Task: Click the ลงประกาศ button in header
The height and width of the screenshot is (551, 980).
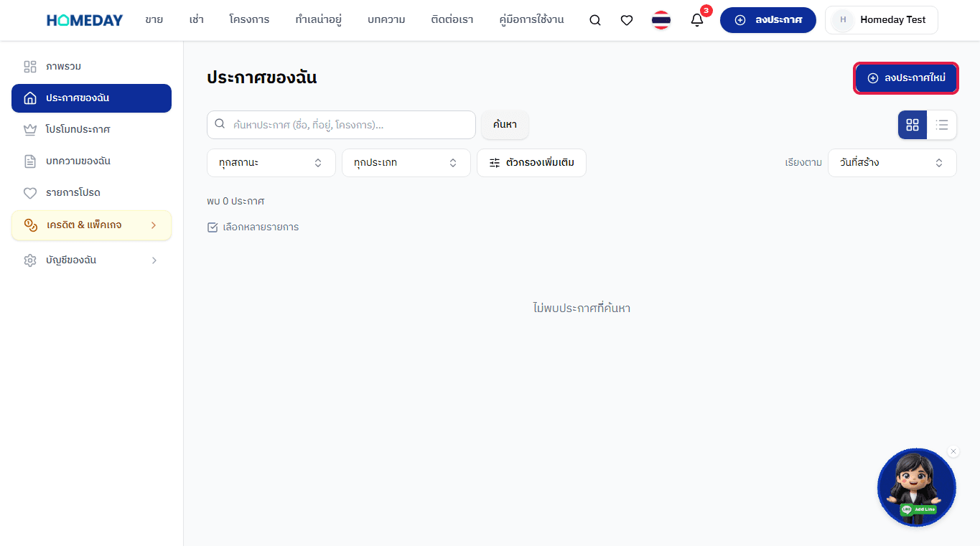Action: (768, 20)
